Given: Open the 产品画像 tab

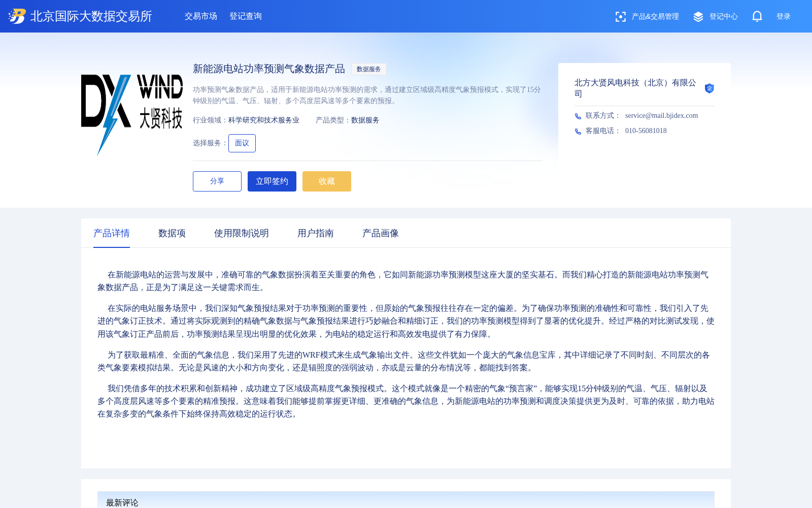Looking at the screenshot, I should click(381, 233).
